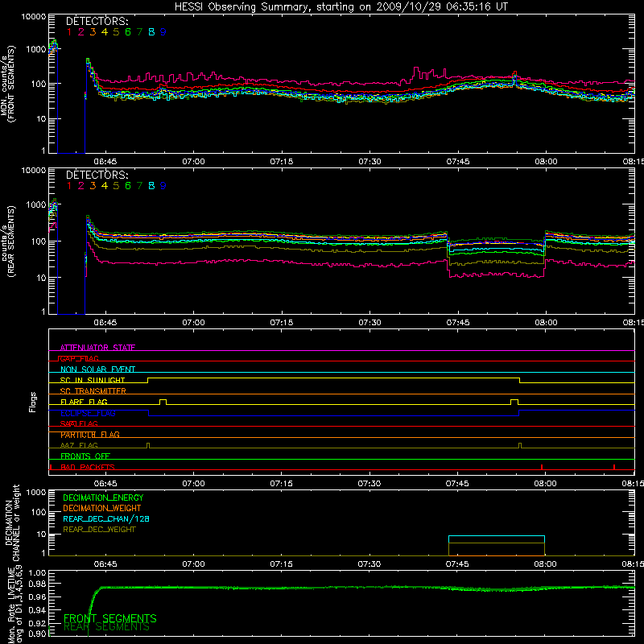Click the cyan rear decimation box in decimation plot
Screen dimensions: 644x644
coord(497,539)
